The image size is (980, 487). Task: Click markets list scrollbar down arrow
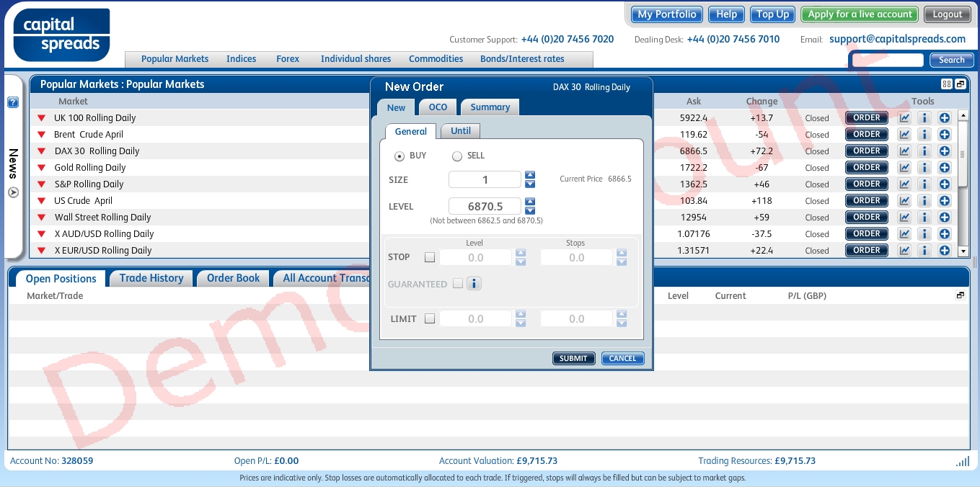963,251
